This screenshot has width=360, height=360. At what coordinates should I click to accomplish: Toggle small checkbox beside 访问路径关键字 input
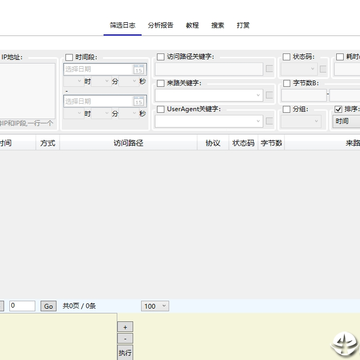269,69
